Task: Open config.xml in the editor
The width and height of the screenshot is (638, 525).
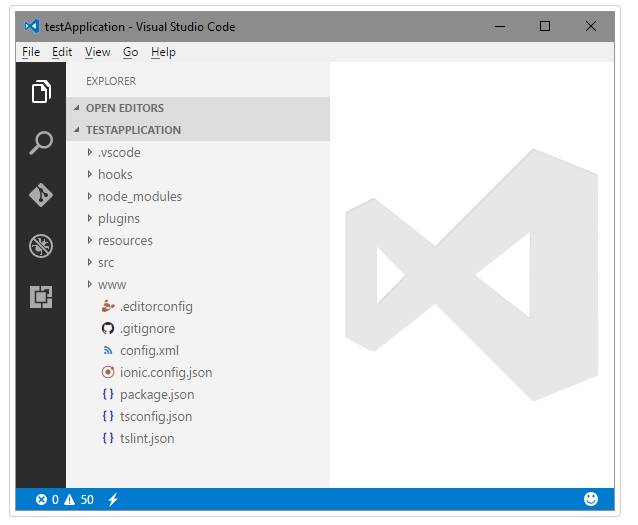Action: pyautogui.click(x=149, y=350)
